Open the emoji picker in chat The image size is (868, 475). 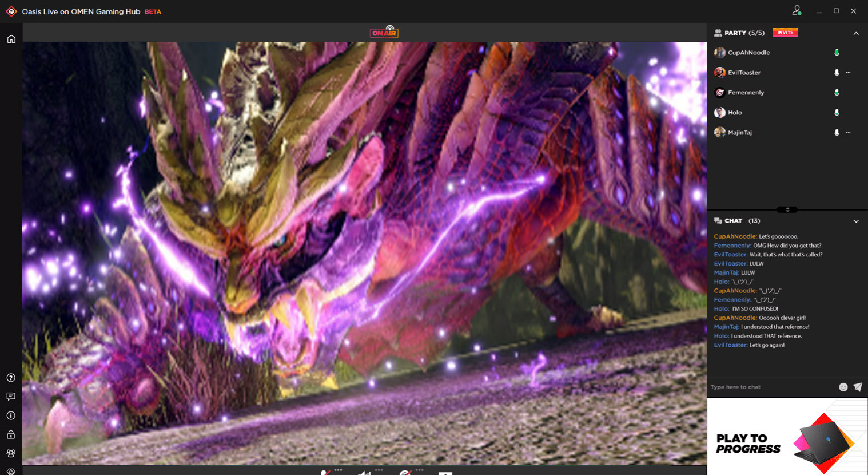tap(843, 387)
